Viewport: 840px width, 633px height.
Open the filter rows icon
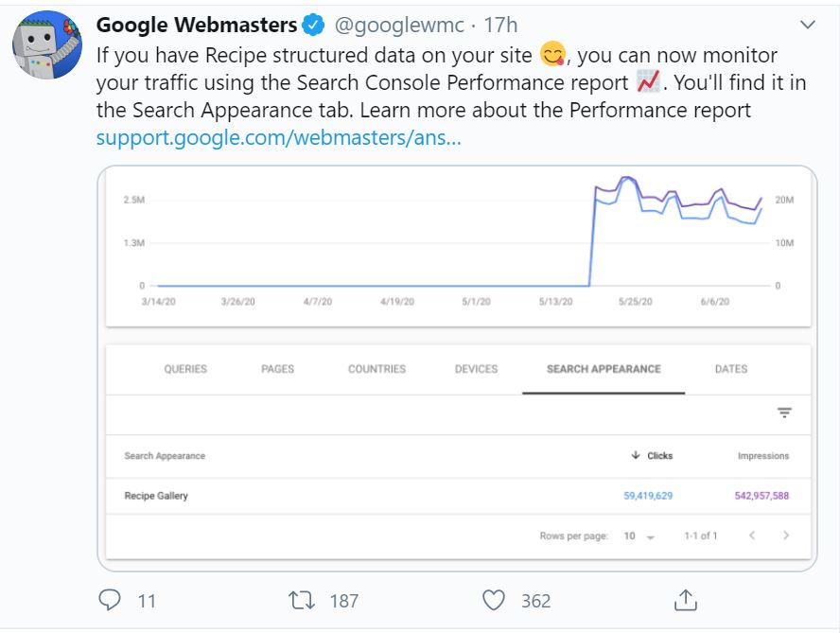pos(784,413)
